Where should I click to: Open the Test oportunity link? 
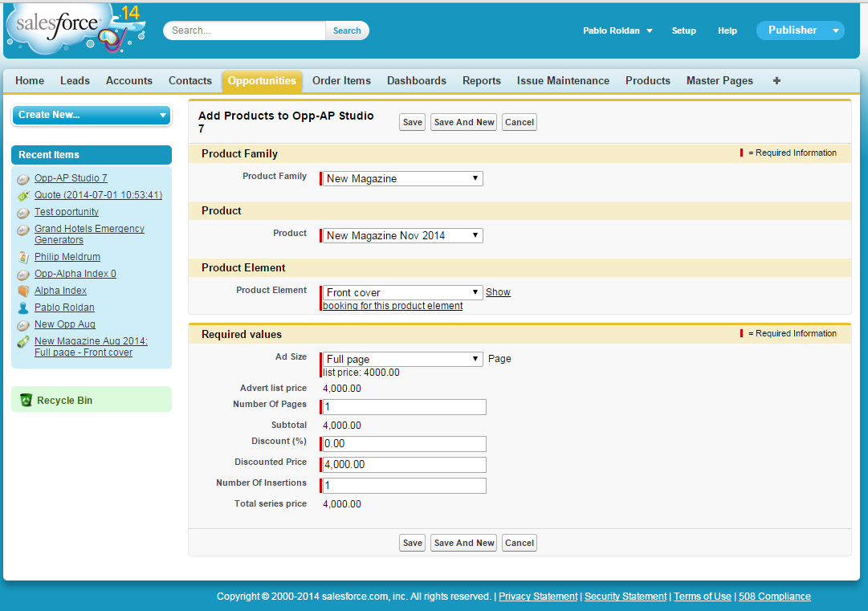(x=67, y=212)
